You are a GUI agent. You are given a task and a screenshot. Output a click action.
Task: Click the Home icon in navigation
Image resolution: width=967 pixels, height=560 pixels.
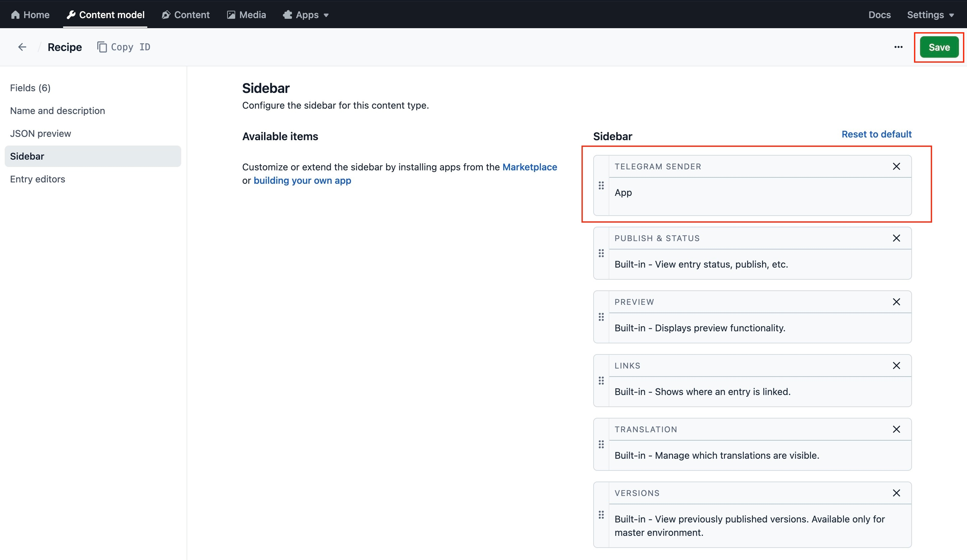coord(15,14)
